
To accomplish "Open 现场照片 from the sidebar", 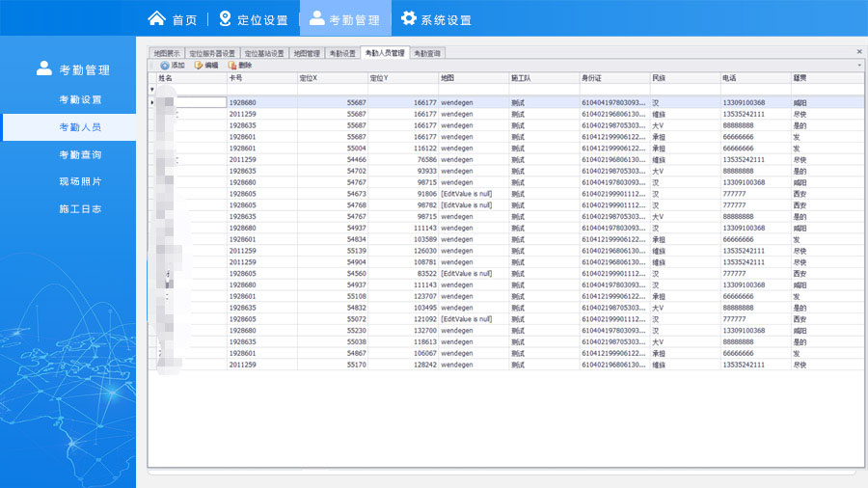I will [80, 181].
